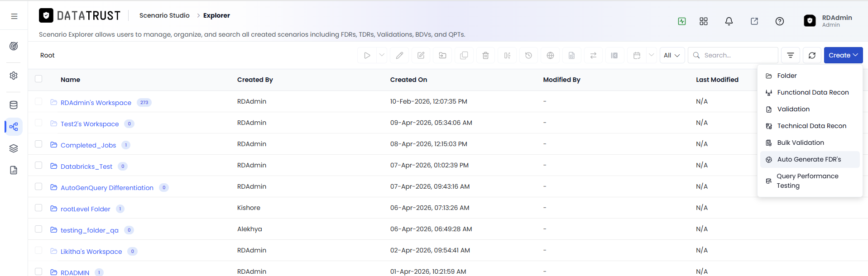Click the Run play button in toolbar
868x276 pixels.
pyautogui.click(x=367, y=55)
